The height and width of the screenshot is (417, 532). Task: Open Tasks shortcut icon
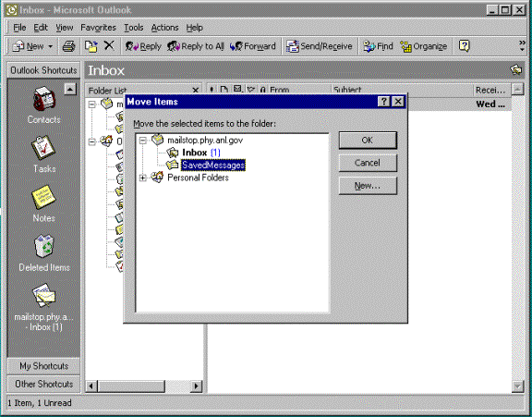[x=43, y=148]
